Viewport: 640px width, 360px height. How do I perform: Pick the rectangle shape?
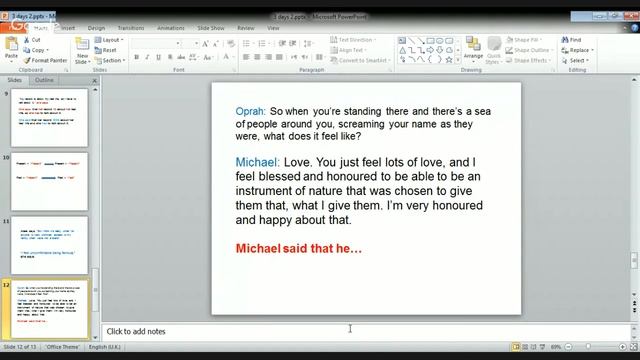click(x=430, y=40)
